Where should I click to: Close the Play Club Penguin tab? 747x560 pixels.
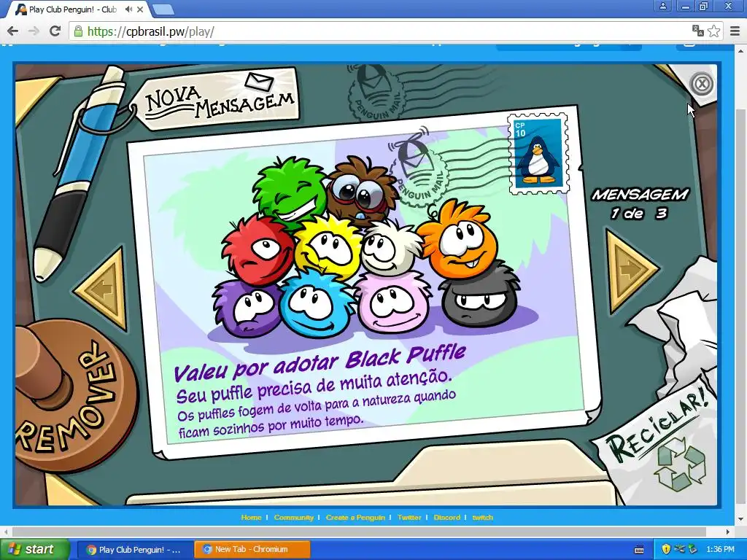coord(141,9)
